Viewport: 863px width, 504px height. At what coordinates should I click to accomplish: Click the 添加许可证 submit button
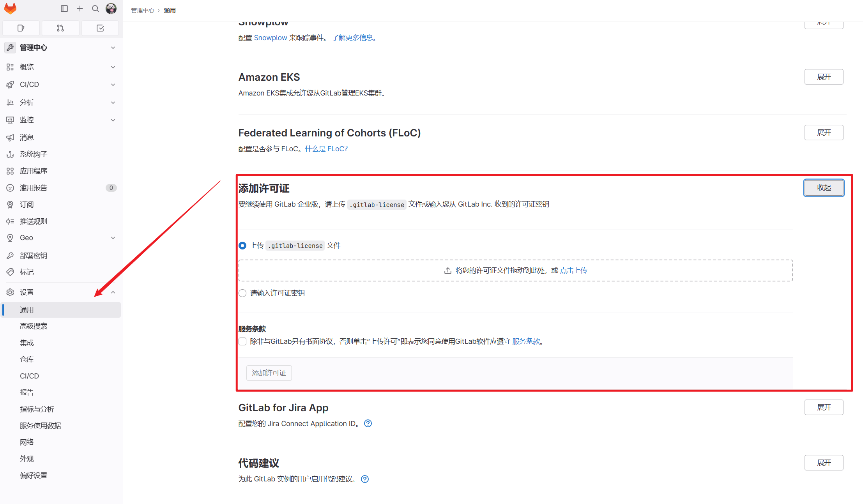click(269, 373)
